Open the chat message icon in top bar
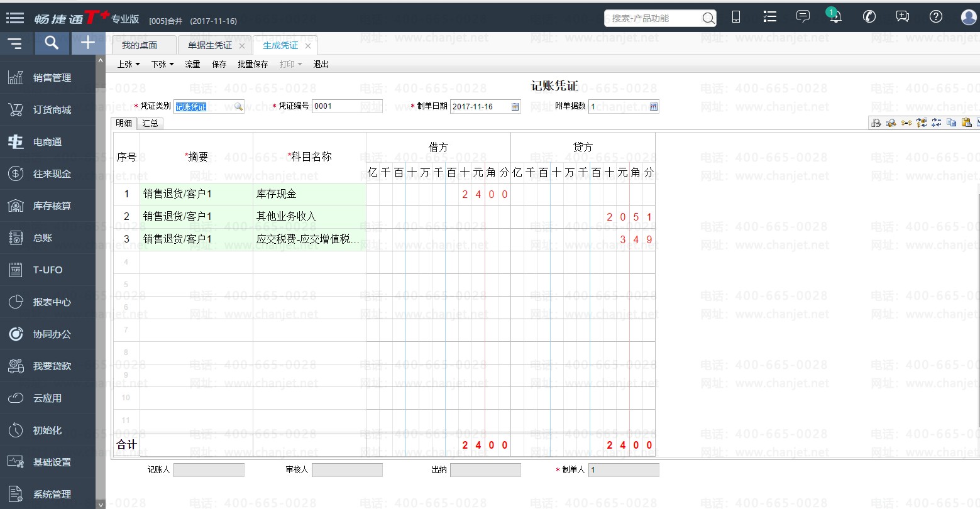 [x=802, y=17]
